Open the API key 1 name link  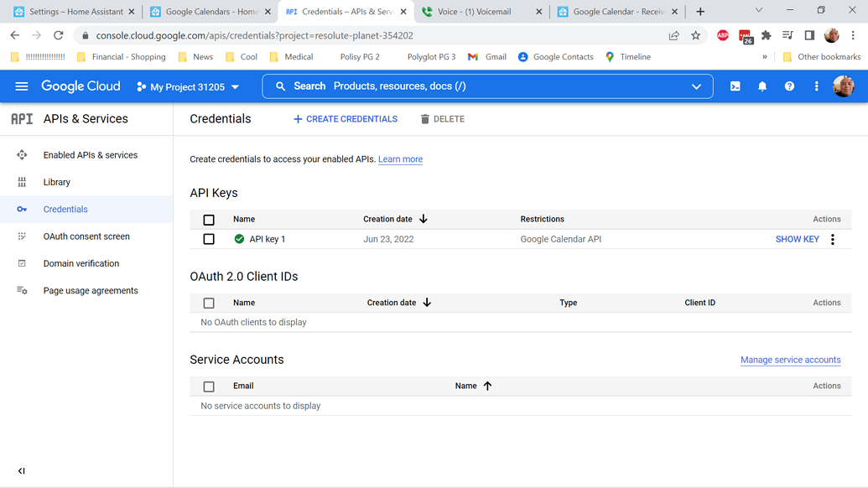click(x=268, y=239)
